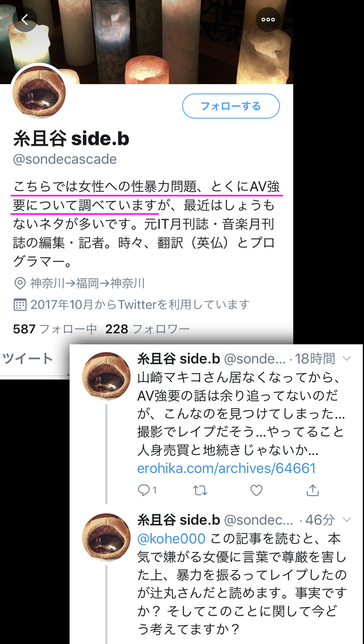Screen dimensions: 364x644
Task: Expand options chevron on 18時間 tweet
Action: [347, 358]
